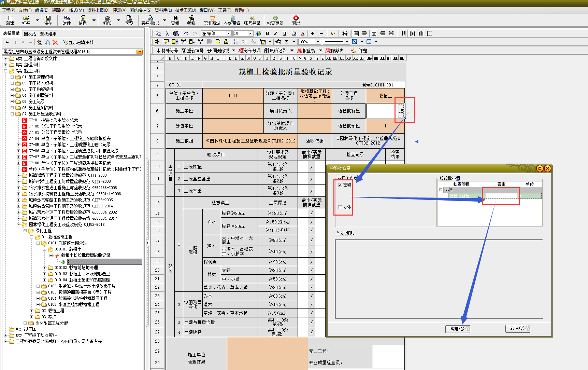The height and width of the screenshot is (370, 588).
Task: Open 筑业商城 shopping cart icon
Action: 212,20
